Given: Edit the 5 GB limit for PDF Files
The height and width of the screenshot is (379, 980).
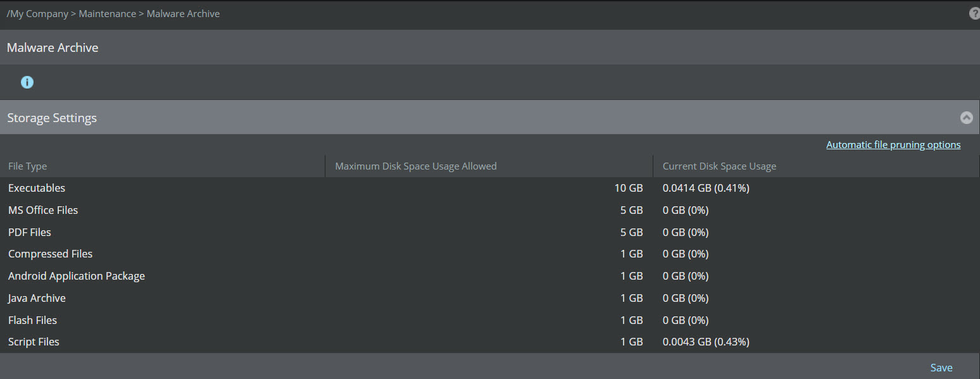Looking at the screenshot, I should pos(632,232).
